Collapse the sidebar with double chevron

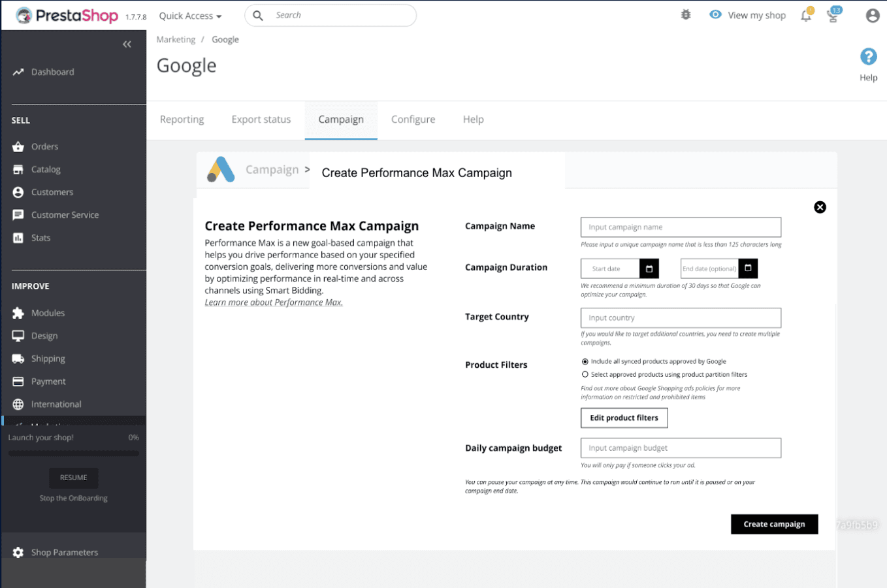(127, 44)
